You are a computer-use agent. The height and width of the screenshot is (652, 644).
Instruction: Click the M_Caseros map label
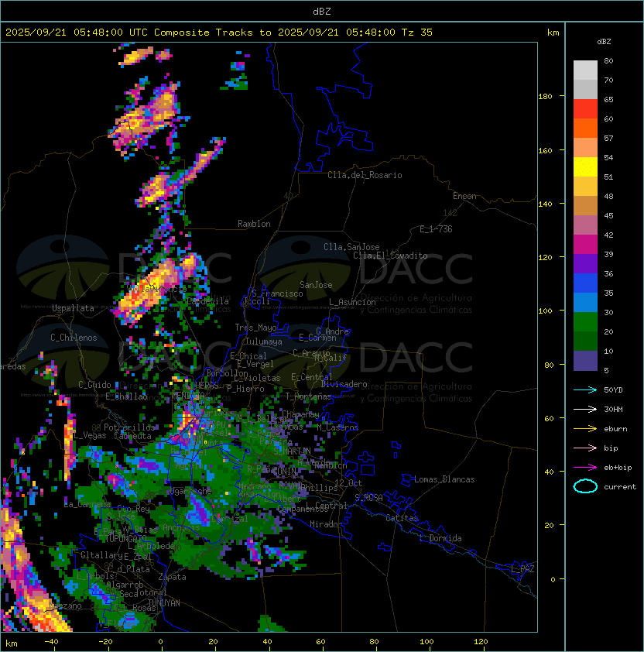(337, 427)
